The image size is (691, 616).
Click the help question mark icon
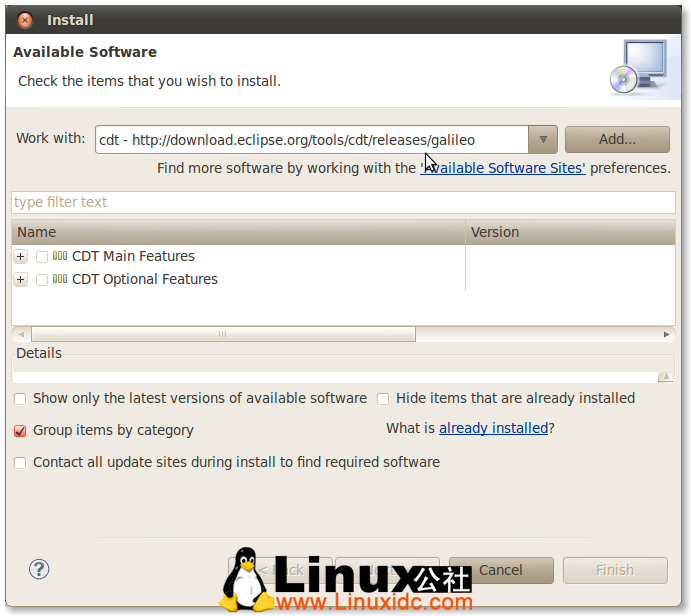(x=39, y=569)
